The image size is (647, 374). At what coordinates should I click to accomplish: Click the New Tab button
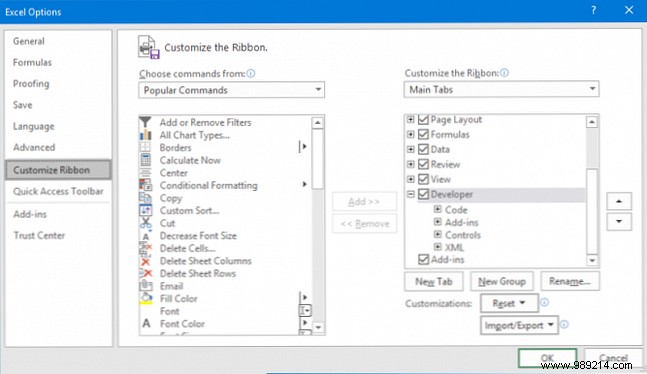coord(434,282)
